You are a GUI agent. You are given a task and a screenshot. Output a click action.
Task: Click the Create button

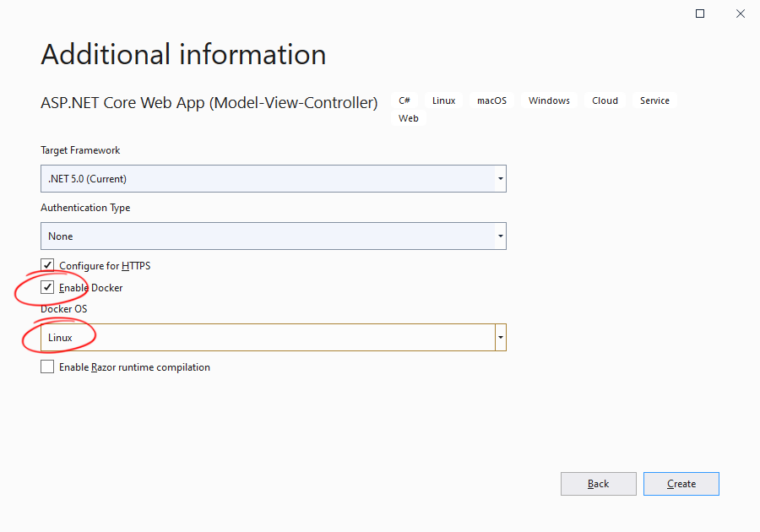point(681,484)
